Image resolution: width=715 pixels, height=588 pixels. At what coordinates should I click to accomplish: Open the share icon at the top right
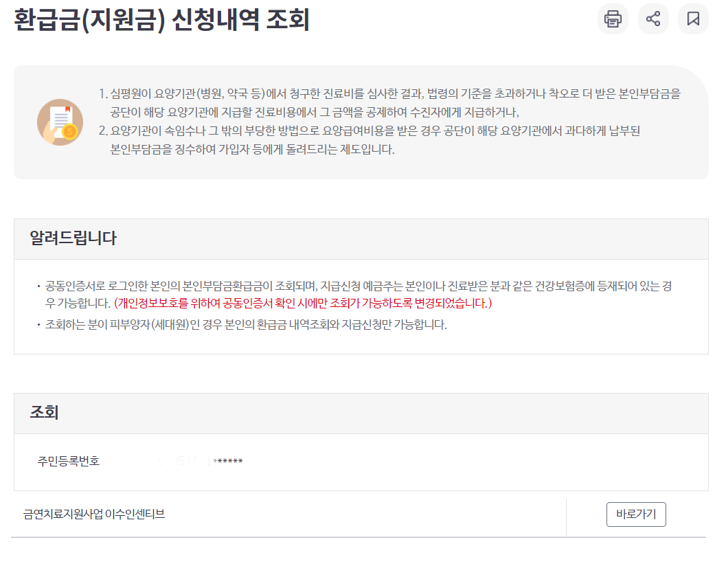click(652, 19)
